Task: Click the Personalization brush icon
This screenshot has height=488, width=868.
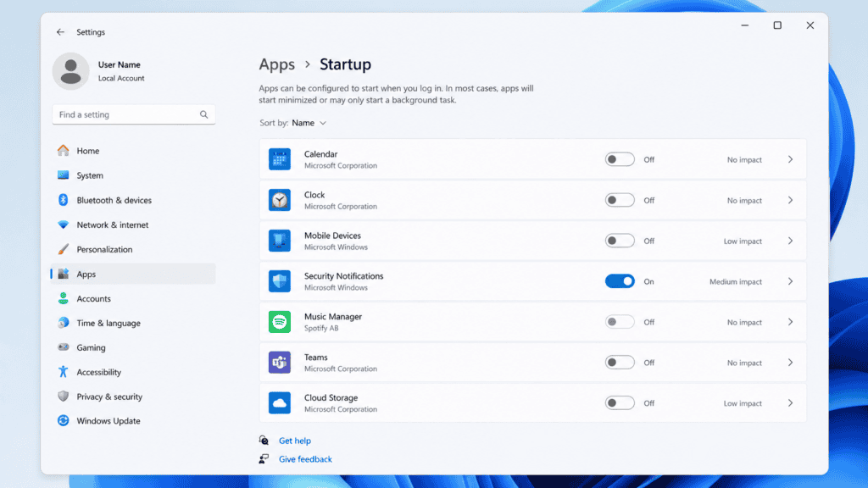Action: click(x=63, y=249)
